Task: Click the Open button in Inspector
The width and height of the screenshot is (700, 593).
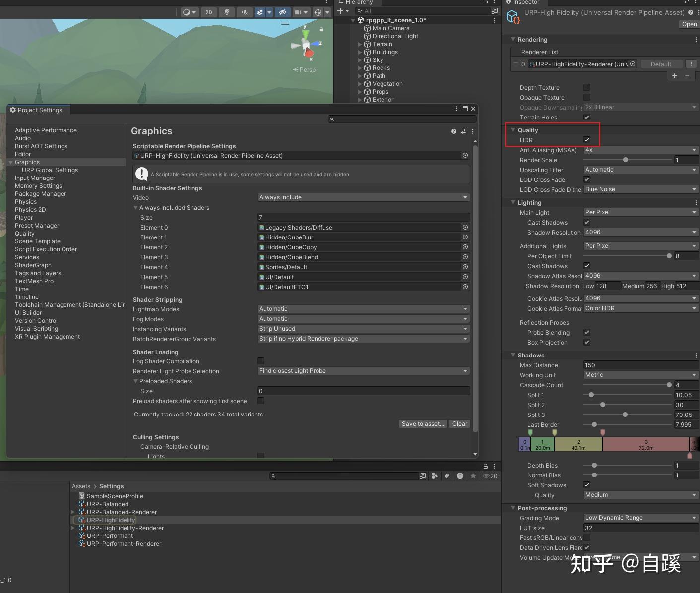Action: click(x=689, y=24)
